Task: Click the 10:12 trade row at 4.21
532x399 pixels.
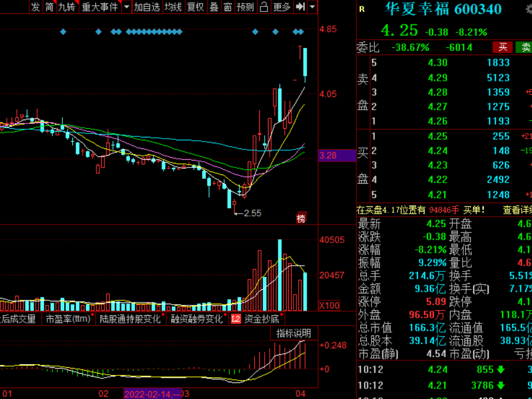Action: pos(444,385)
